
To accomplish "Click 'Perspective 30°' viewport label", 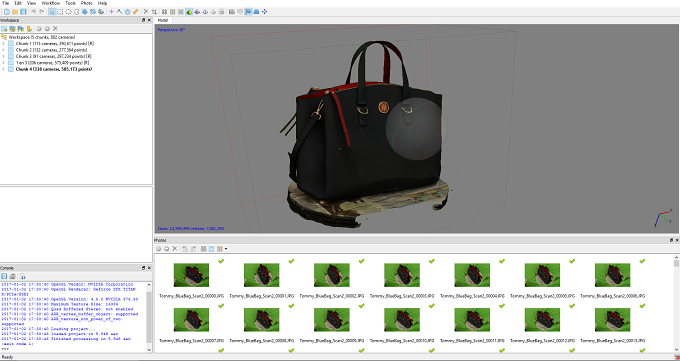I will point(171,30).
